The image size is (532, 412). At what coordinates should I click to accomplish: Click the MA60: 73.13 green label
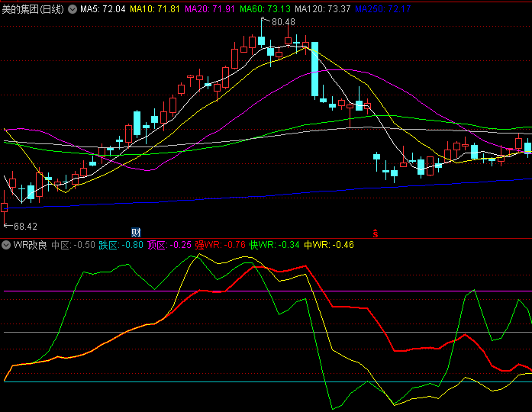(x=265, y=9)
